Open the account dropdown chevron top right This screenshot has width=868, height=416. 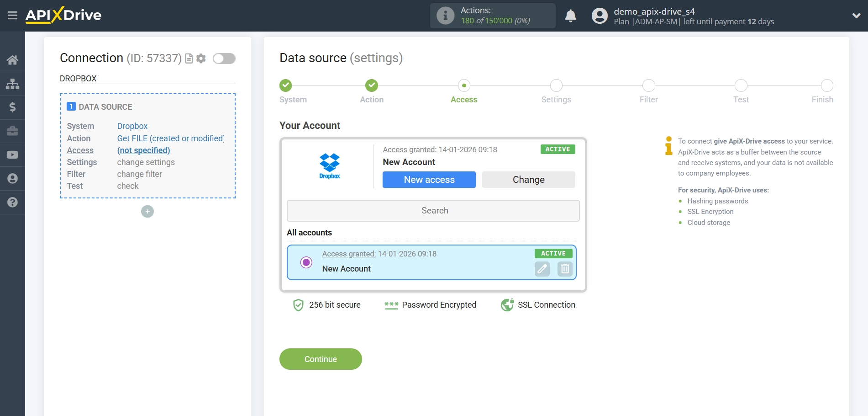coord(856,15)
